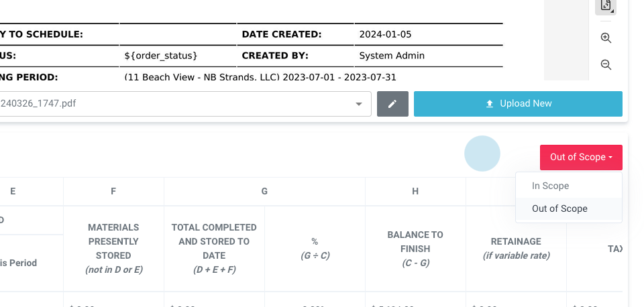Click the column E header
The width and height of the screenshot is (644, 307).
tap(13, 192)
